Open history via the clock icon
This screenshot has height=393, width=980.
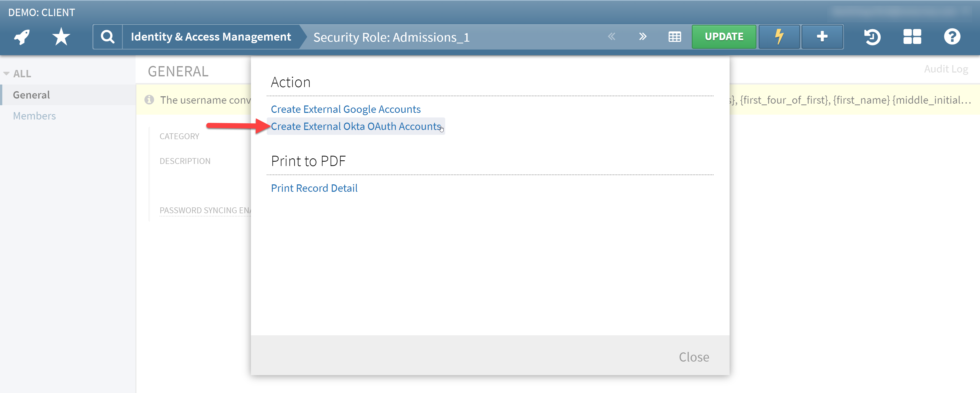[x=872, y=37]
